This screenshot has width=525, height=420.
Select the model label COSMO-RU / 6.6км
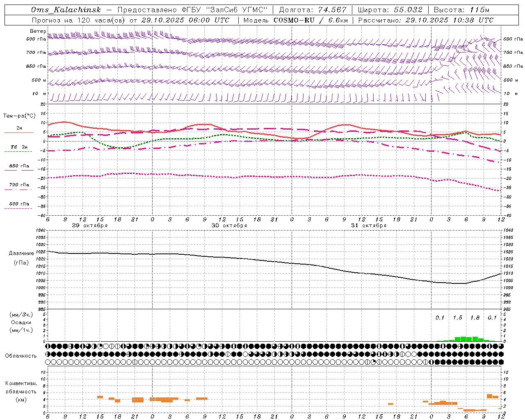(x=310, y=20)
